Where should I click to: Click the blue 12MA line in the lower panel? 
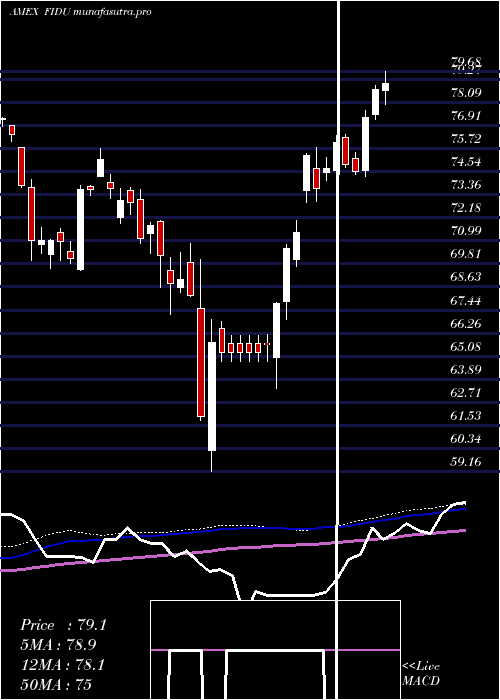[x=232, y=529]
